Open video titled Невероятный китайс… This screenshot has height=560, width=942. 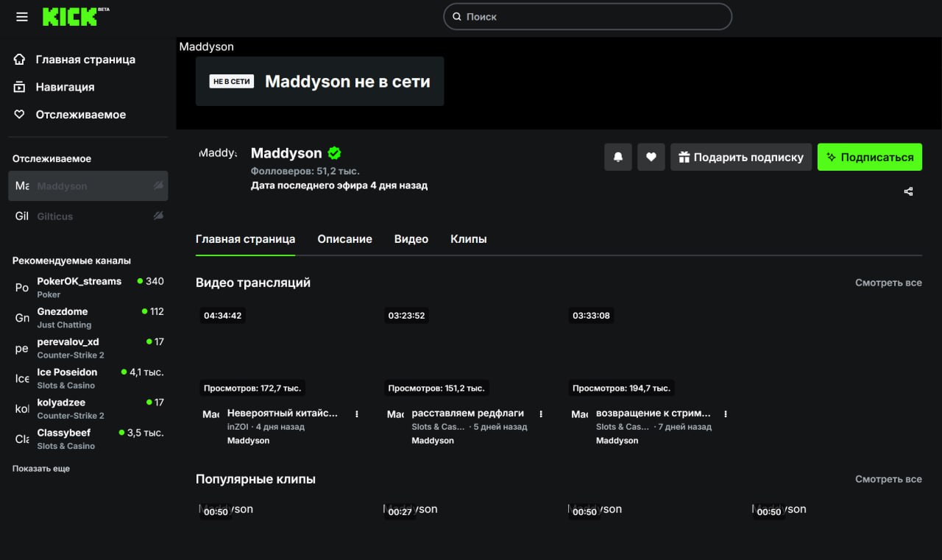(x=283, y=414)
